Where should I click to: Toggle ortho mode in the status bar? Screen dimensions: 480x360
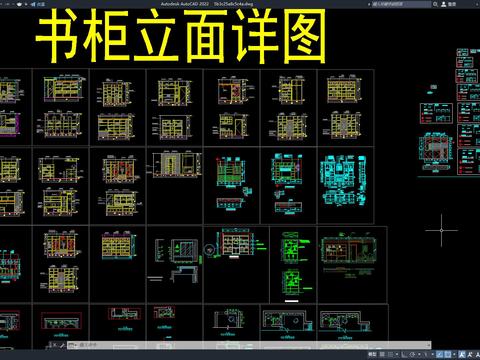[x=404, y=354]
